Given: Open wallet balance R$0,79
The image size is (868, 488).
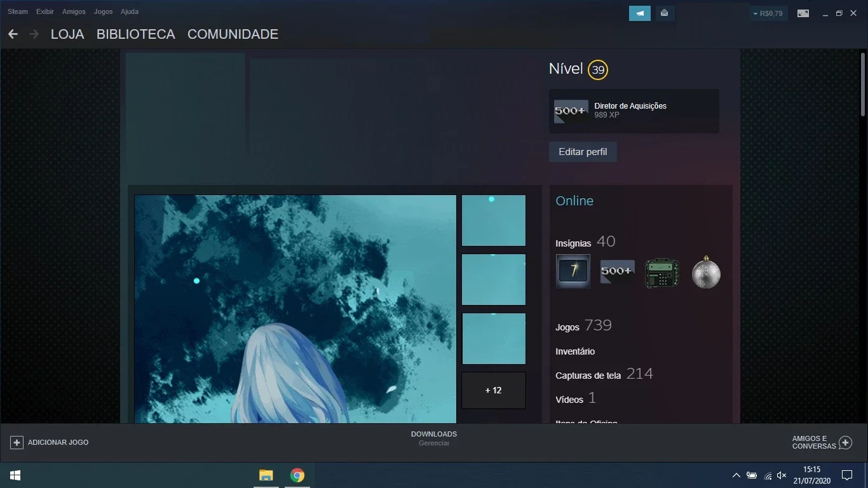Looking at the screenshot, I should 768,13.
